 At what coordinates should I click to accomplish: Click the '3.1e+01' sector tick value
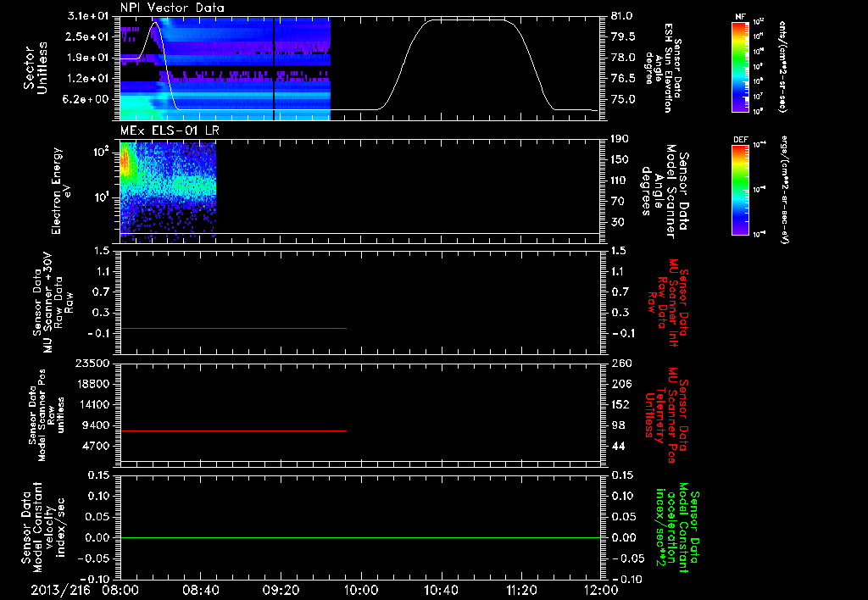click(90, 15)
